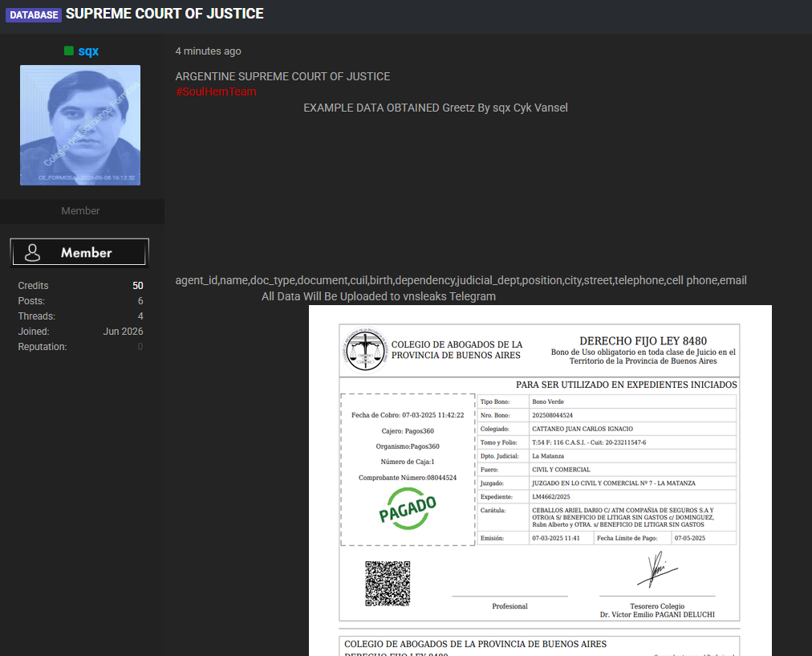Click the CSV header line starting agent_id,name
The width and height of the screenshot is (812, 656).
pos(461,280)
